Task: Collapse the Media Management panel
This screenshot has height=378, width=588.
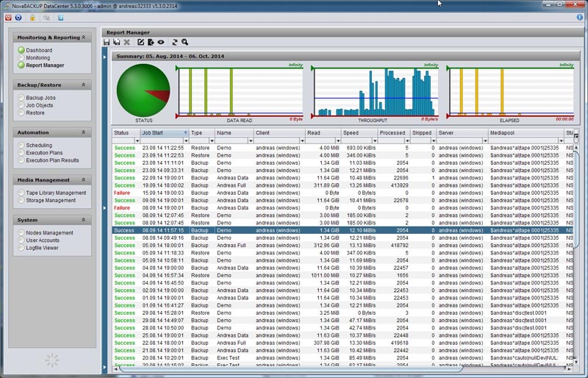Action: click(84, 179)
